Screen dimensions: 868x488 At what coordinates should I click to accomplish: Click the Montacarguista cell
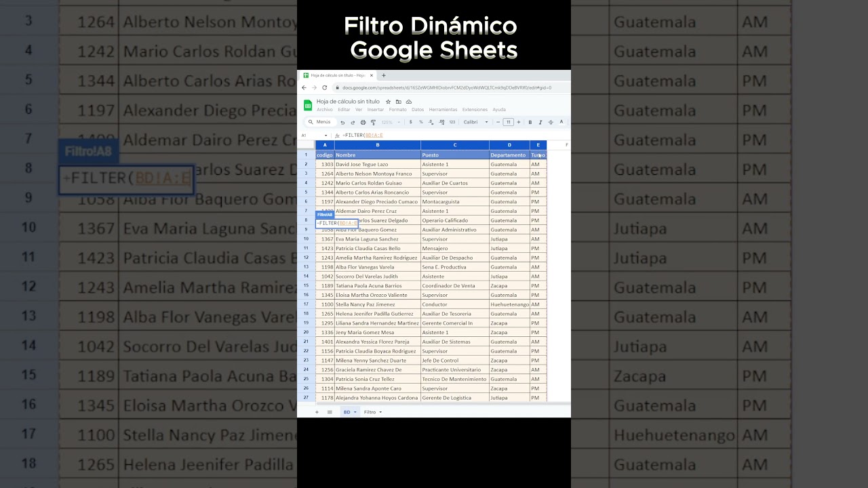tap(455, 202)
